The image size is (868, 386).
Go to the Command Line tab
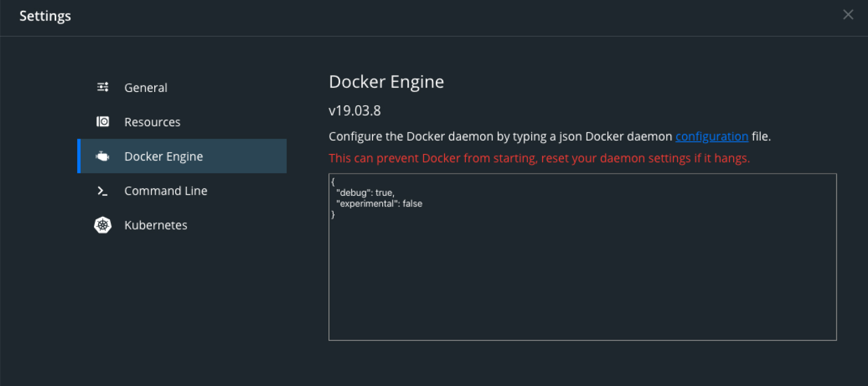pos(182,191)
